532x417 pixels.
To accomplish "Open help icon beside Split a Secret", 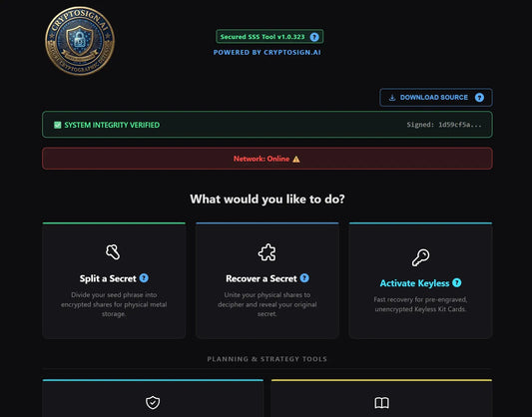I will tap(144, 278).
